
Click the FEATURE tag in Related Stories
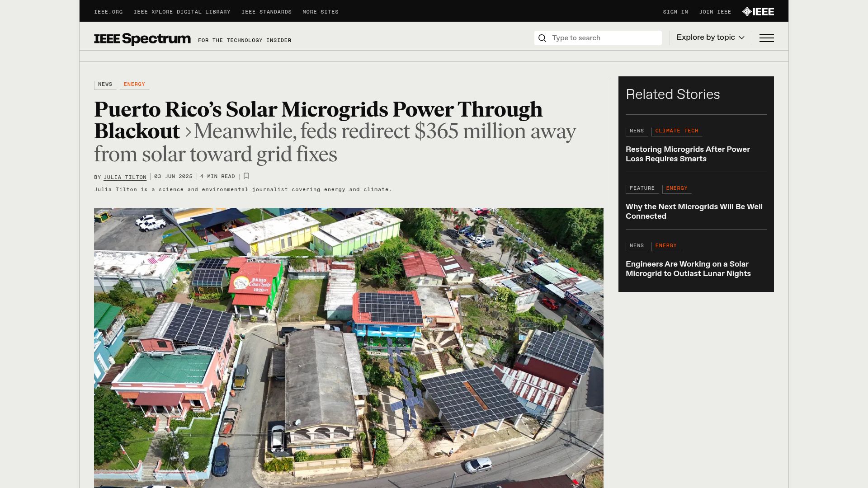[x=642, y=188]
